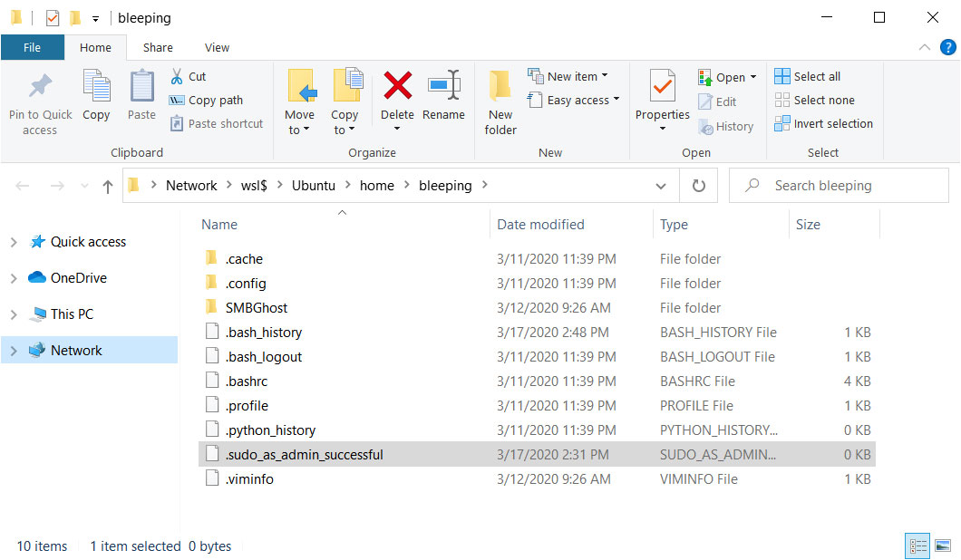The height and width of the screenshot is (560, 961).
Task: Open the Easy access dropdown
Action: (x=574, y=100)
